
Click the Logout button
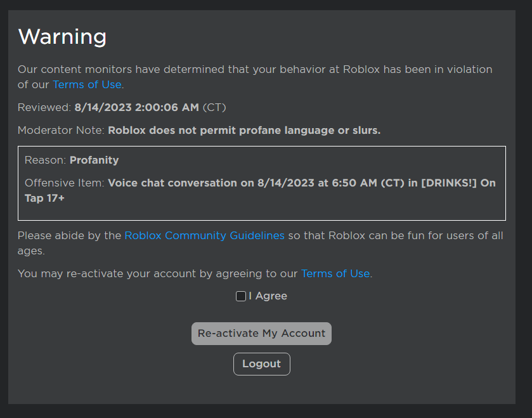point(262,364)
